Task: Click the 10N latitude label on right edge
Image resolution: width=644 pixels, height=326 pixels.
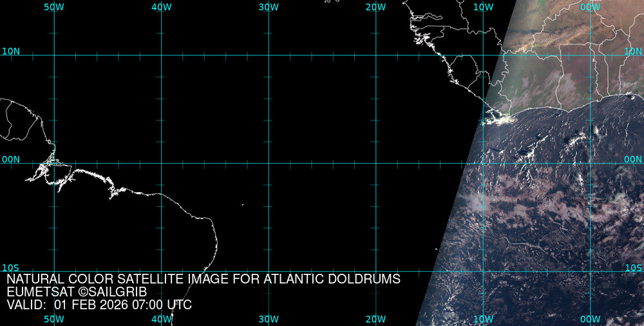Action: (x=634, y=51)
